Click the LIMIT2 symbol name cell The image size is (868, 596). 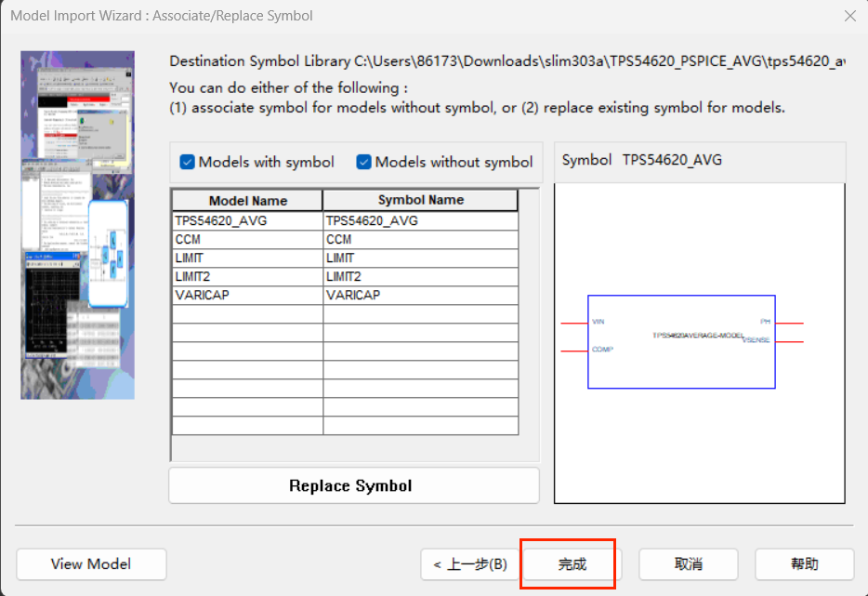[x=421, y=276]
